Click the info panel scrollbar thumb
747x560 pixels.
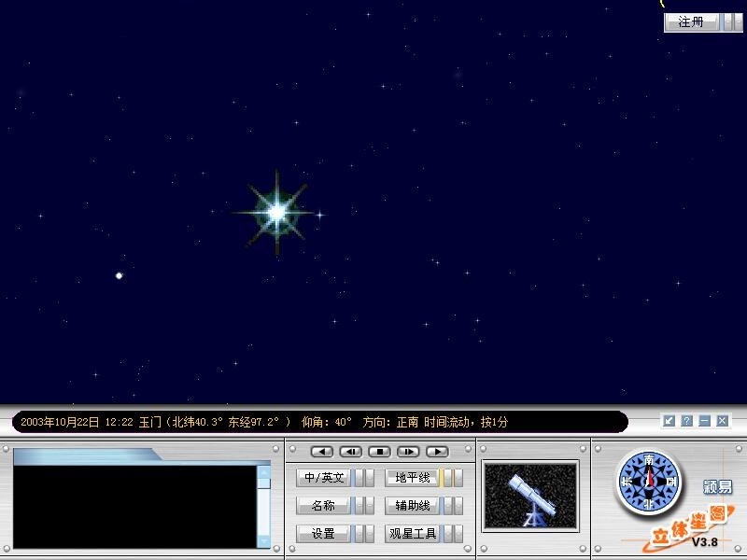263,483
